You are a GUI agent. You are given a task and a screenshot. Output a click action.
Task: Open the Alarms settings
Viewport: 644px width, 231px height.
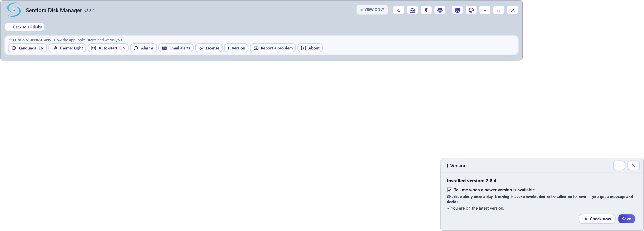click(143, 48)
